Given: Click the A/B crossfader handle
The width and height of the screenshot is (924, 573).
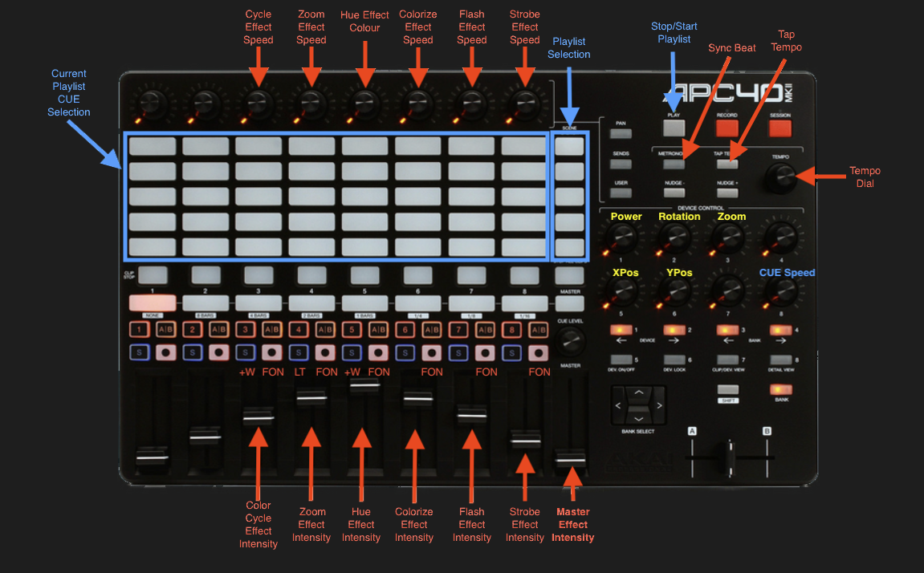Looking at the screenshot, I should point(730,457).
